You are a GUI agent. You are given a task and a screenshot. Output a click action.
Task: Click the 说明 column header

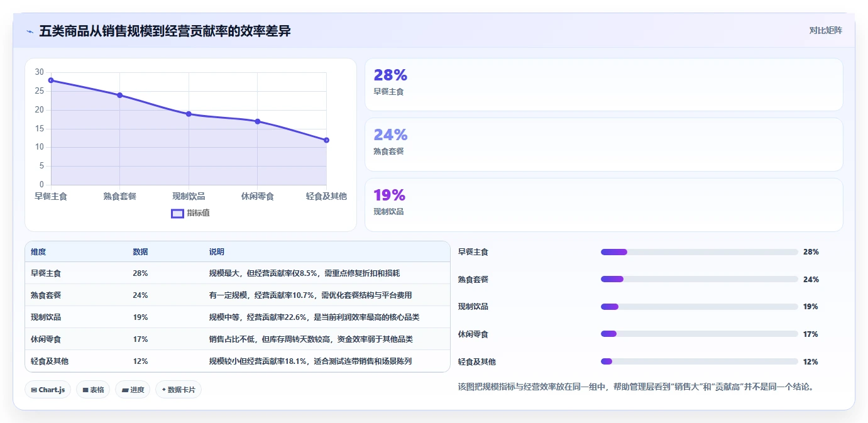coord(217,251)
